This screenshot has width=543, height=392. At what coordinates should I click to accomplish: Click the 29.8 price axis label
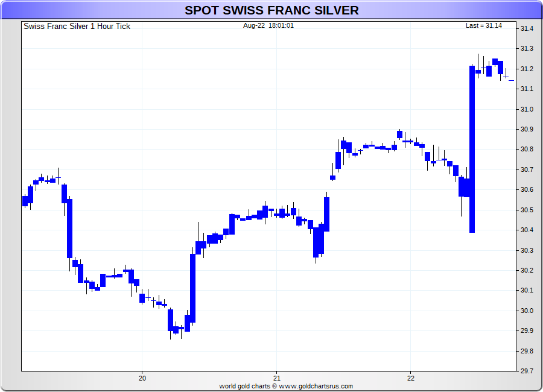pyautogui.click(x=527, y=351)
